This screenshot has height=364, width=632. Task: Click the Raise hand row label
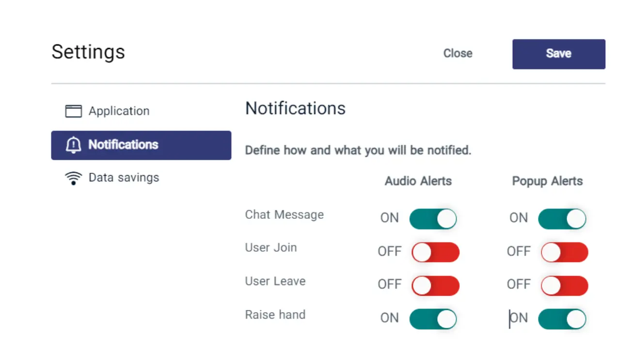(x=275, y=315)
